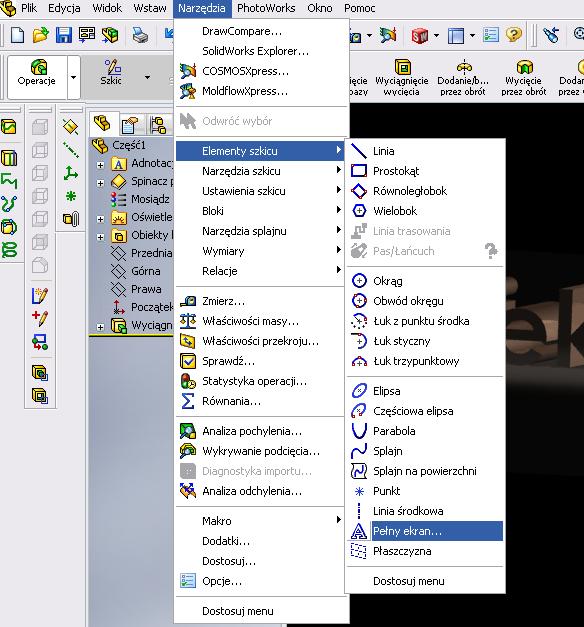Viewport: 584px width, 627px height.
Task: Open Właściwości masy... entry
Action: coord(260,321)
